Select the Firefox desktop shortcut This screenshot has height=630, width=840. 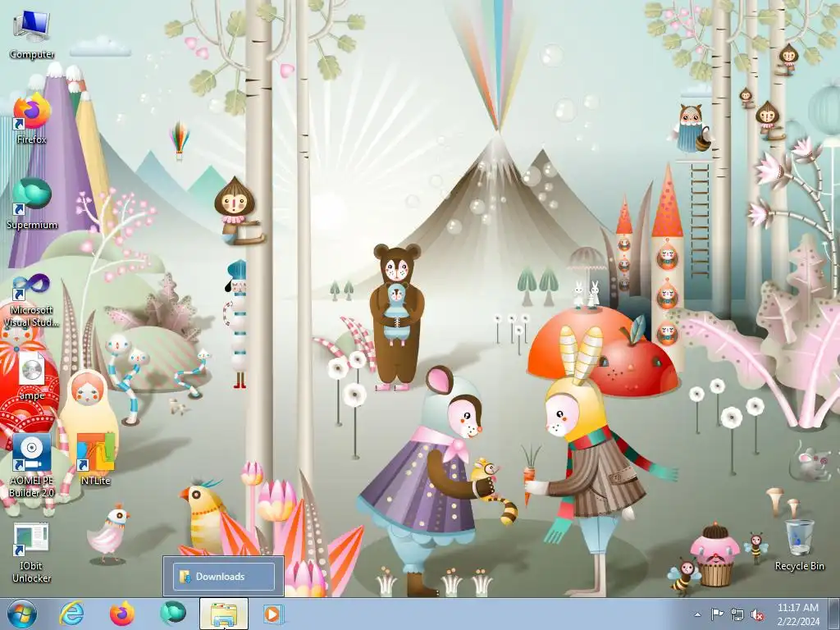pos(32,119)
